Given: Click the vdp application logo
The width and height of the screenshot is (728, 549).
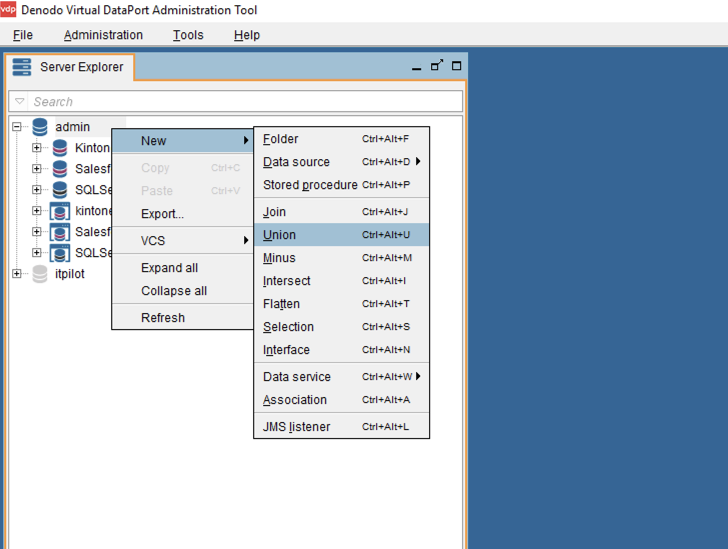Looking at the screenshot, I should point(8,10).
